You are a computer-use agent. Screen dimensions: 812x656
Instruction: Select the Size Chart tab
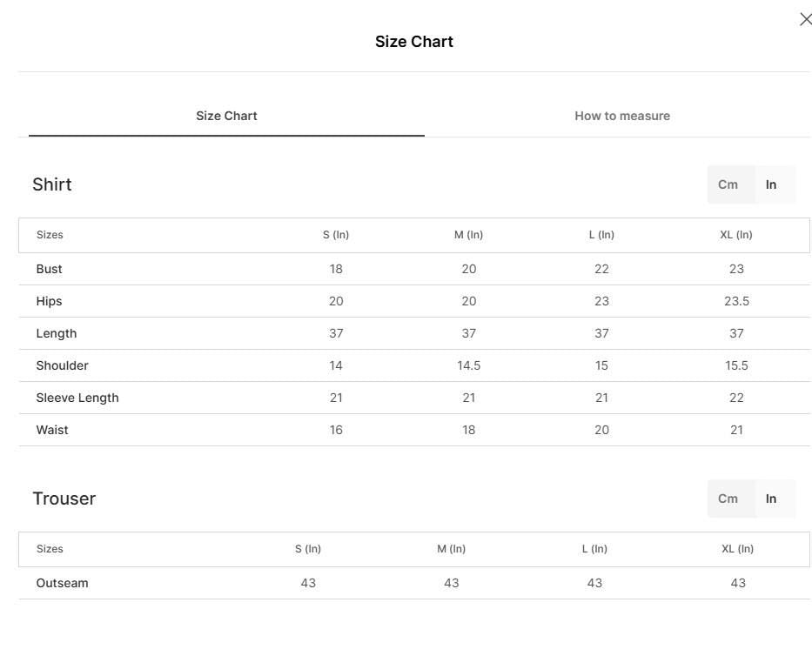[x=226, y=116]
